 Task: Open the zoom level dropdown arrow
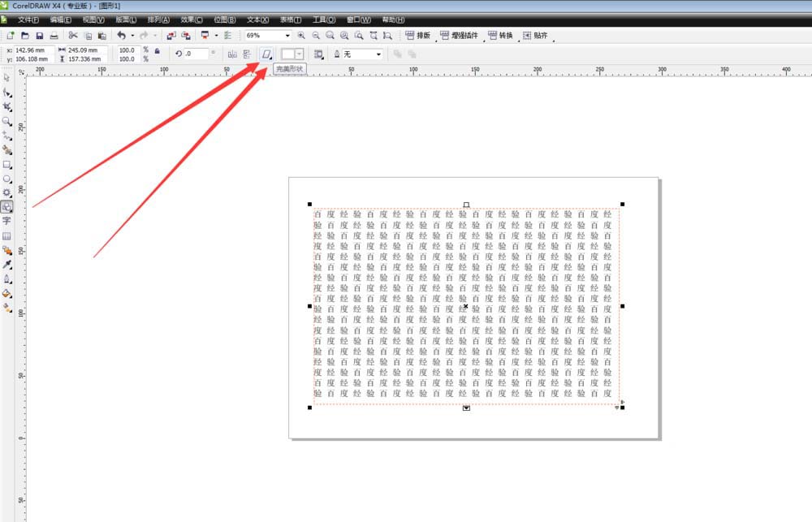287,35
